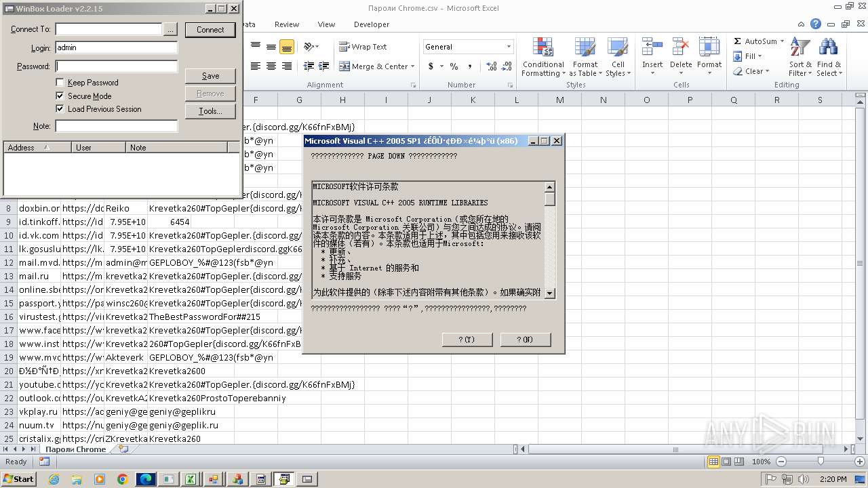
Task: Toggle Keep Password checkbox in WinBox
Action: point(60,83)
